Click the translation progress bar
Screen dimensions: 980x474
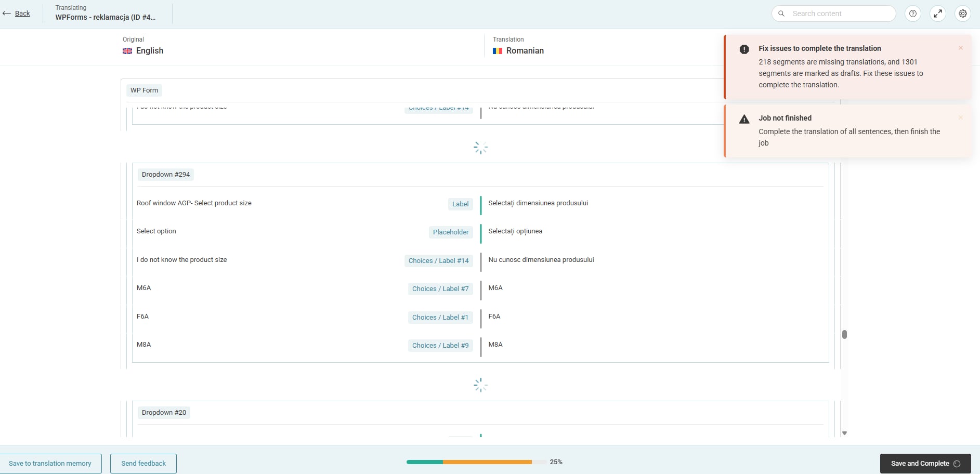(476, 462)
